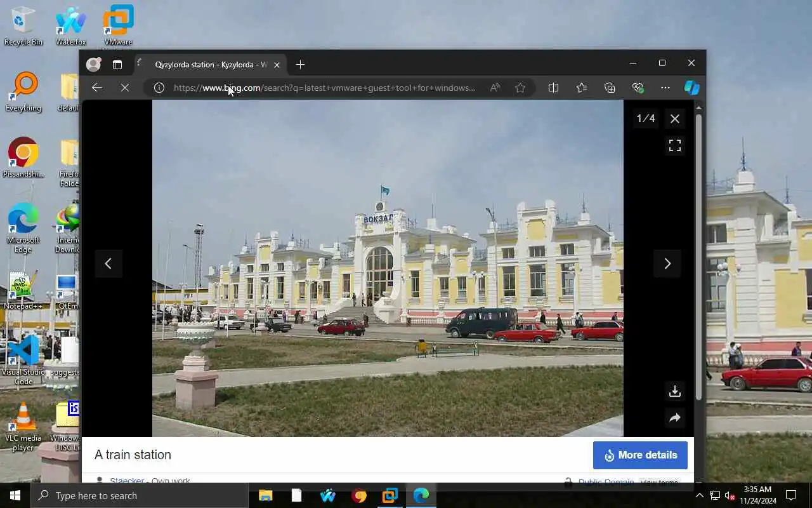Open the Favorites list
Viewport: 812px width, 508px height.
582,88
